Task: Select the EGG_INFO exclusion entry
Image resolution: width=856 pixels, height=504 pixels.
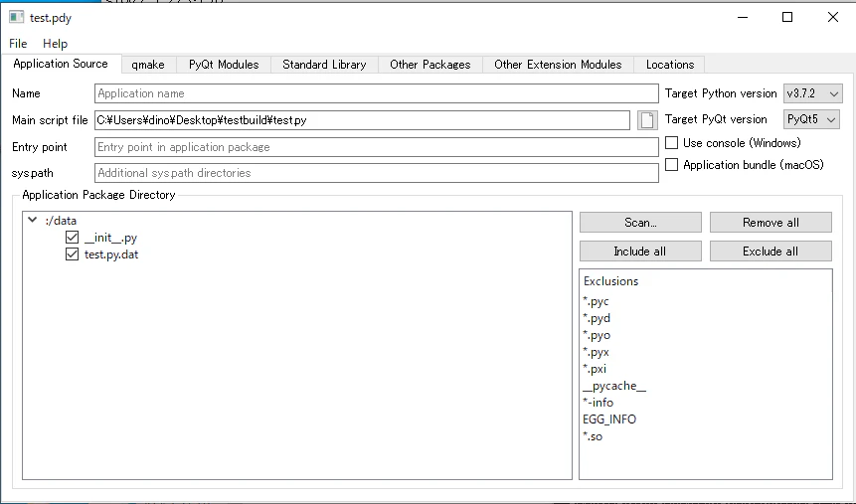Action: click(609, 420)
